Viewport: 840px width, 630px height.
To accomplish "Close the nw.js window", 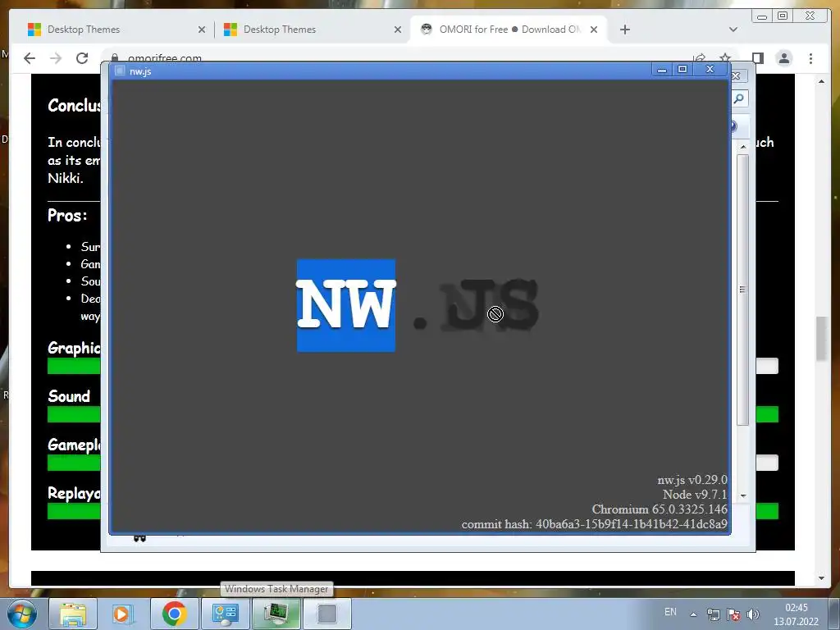I will 710,70.
